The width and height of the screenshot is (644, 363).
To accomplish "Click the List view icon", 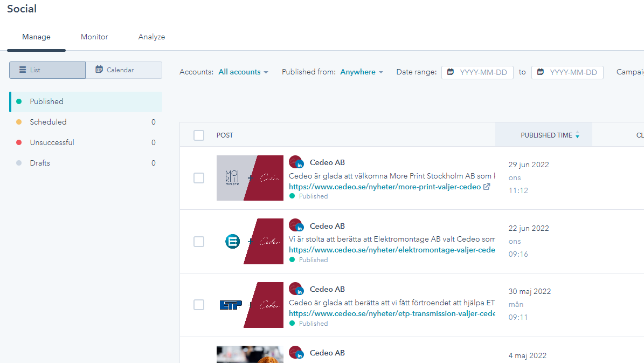I will [x=23, y=70].
